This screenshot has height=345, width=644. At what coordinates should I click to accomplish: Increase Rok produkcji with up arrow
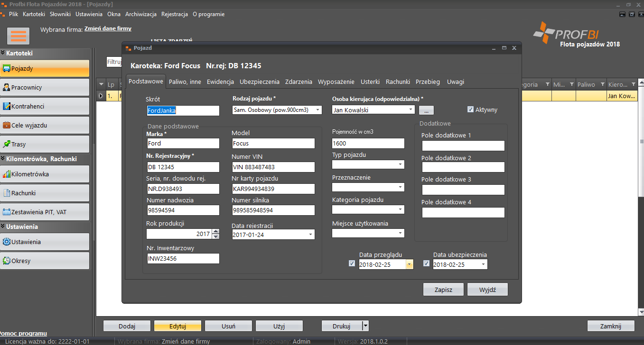216,232
